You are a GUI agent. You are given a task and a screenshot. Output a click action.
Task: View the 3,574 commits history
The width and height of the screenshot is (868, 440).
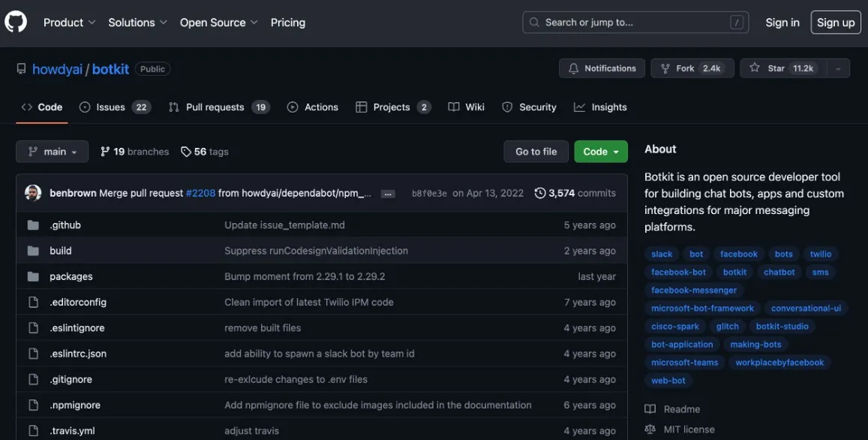pos(575,194)
